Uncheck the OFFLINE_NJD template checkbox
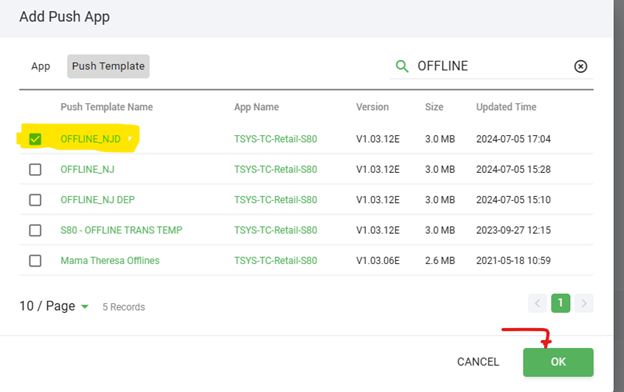624x392 pixels. (35, 139)
